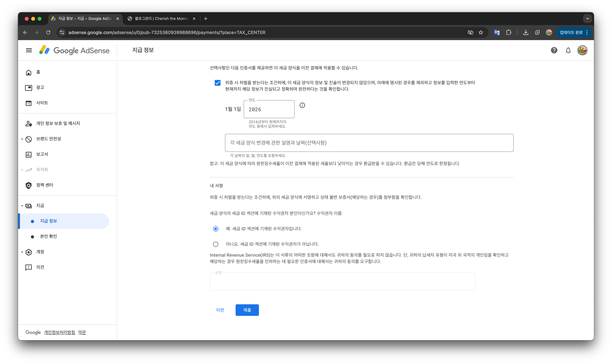Click the '1월 1일' date label
The width and height of the screenshot is (612, 364).
pos(233,109)
